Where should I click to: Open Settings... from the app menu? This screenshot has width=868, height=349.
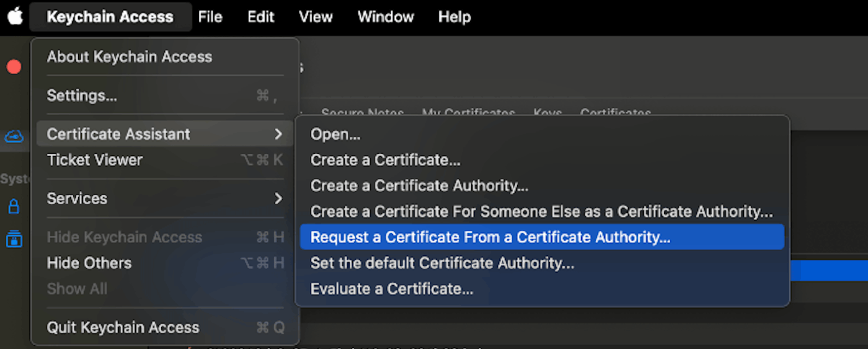pyautogui.click(x=165, y=95)
